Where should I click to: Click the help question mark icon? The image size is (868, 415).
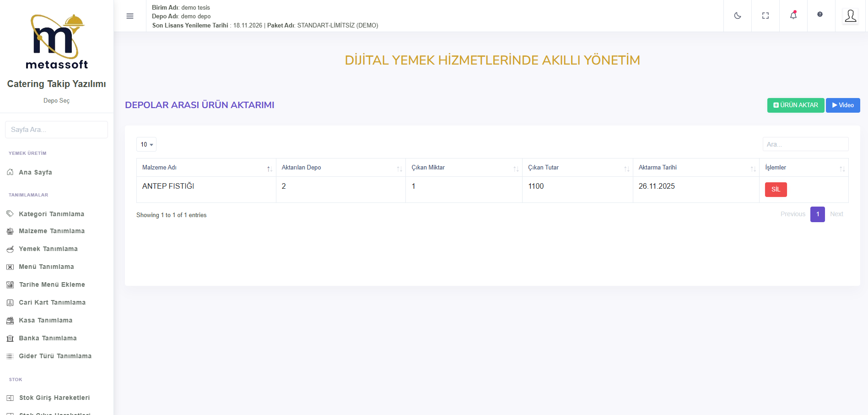(819, 15)
